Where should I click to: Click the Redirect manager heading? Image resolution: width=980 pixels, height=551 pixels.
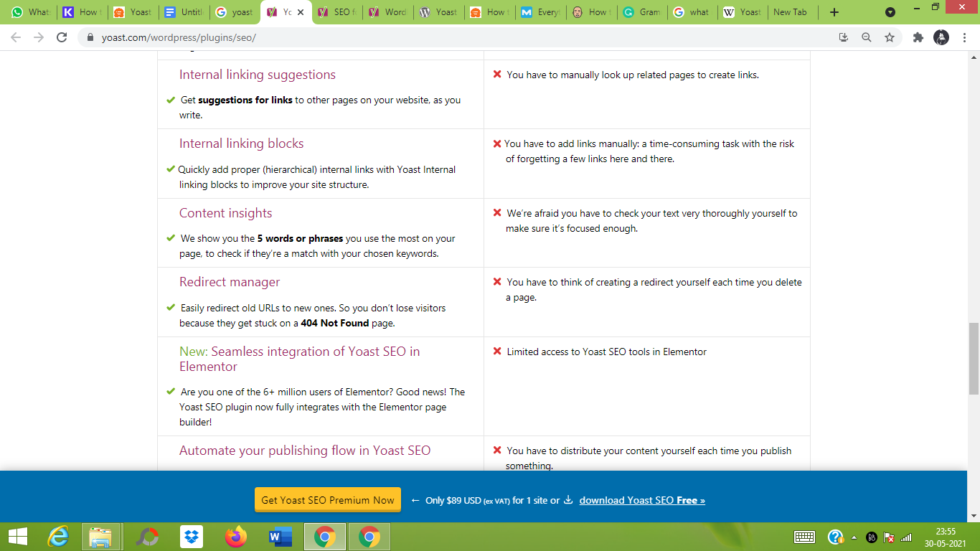click(230, 282)
